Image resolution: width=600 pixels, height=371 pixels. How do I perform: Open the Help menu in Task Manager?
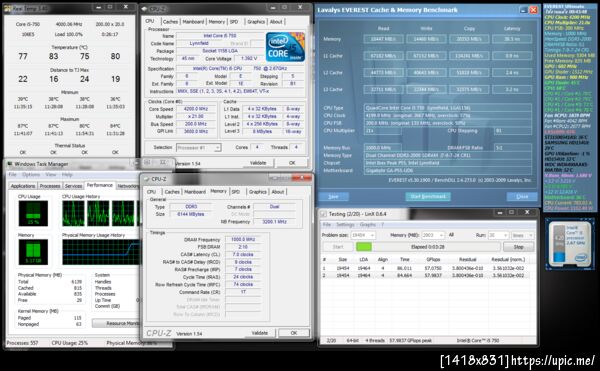click(67, 175)
